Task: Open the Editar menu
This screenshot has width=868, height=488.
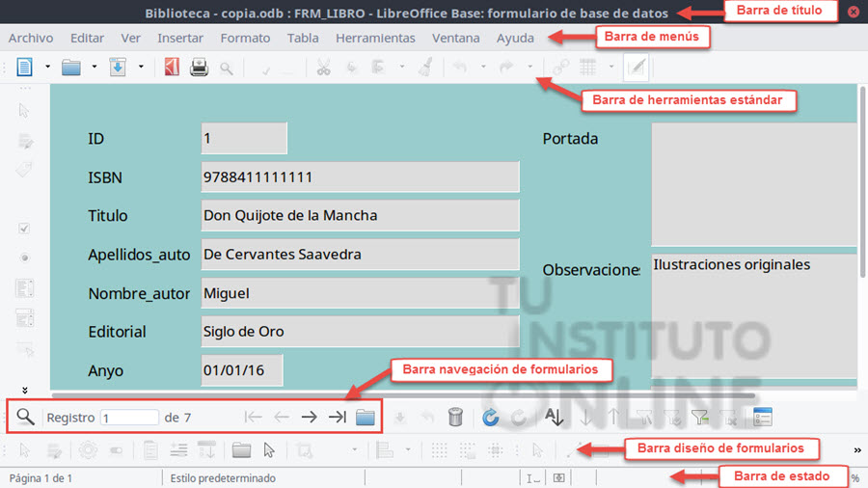Action: [x=87, y=38]
